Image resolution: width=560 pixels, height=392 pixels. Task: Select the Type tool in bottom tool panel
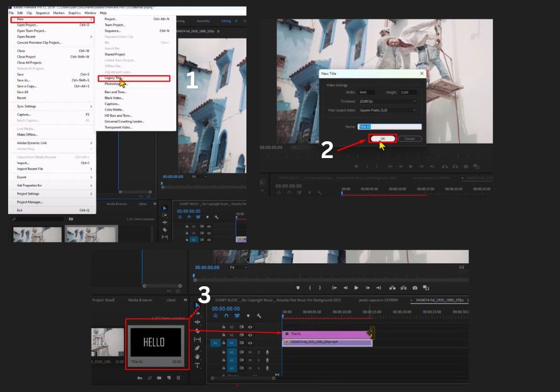pyautogui.click(x=197, y=365)
